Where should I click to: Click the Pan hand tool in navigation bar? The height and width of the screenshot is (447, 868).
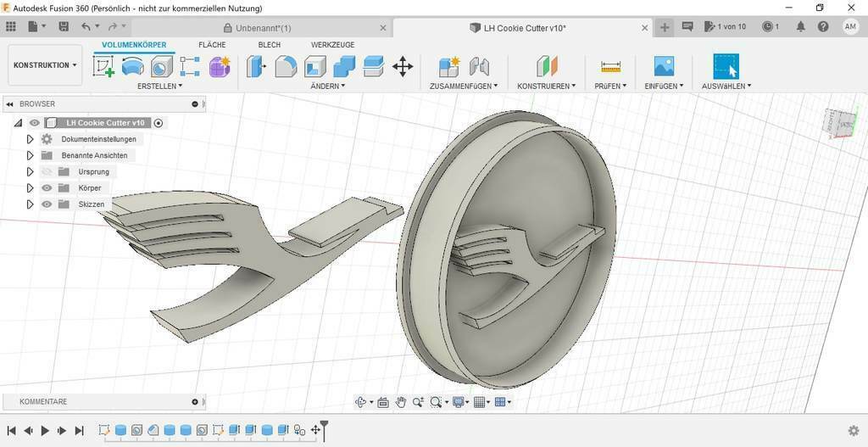pyautogui.click(x=400, y=402)
